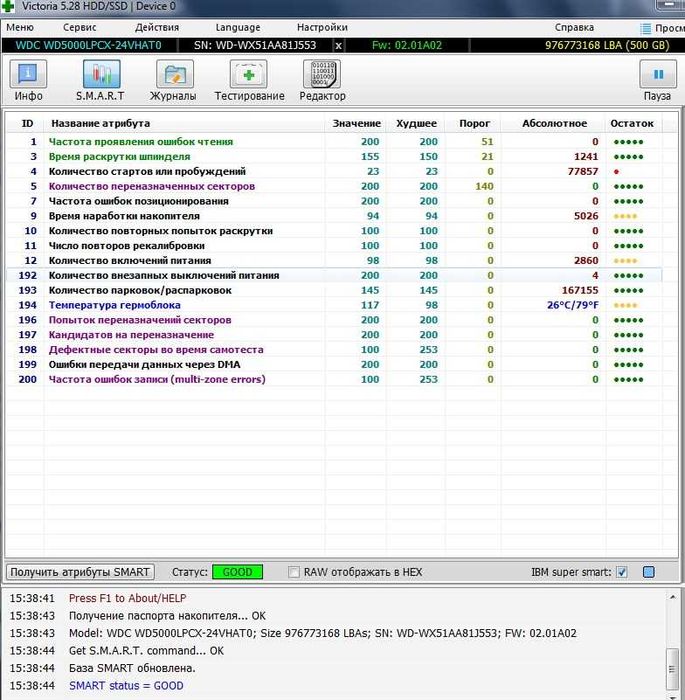The image size is (685, 700).
Task: Click the WDC WD5000LPCX-24VHAT0 model field
Action: (88, 46)
